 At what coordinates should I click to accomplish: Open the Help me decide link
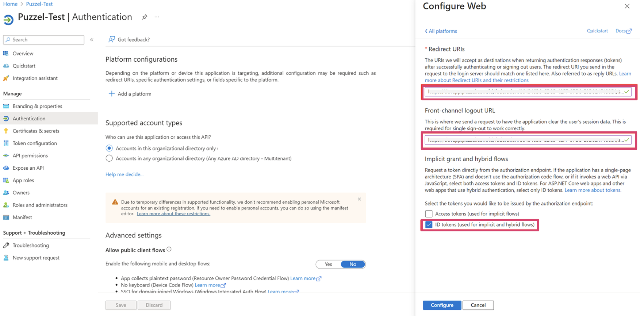pyautogui.click(x=124, y=174)
